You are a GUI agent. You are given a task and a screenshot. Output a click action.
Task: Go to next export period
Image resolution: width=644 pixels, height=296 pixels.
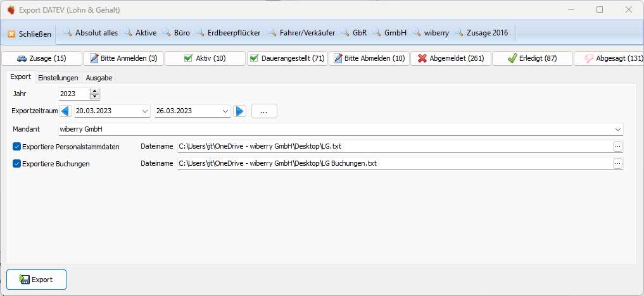(240, 111)
